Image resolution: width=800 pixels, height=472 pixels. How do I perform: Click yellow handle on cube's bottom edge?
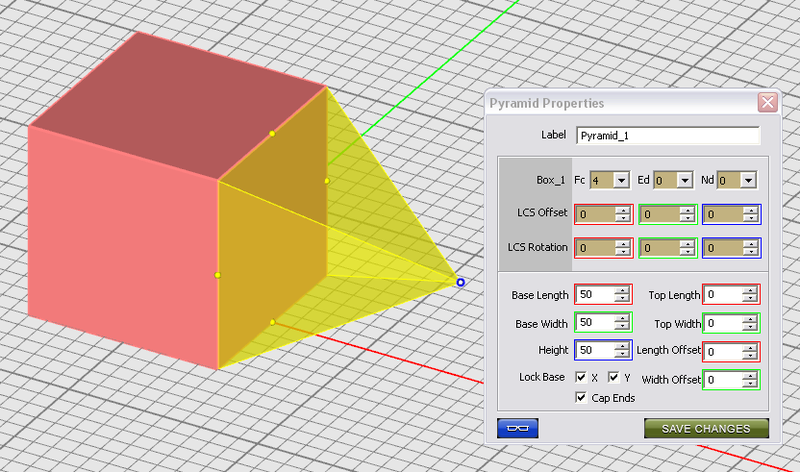tap(272, 322)
